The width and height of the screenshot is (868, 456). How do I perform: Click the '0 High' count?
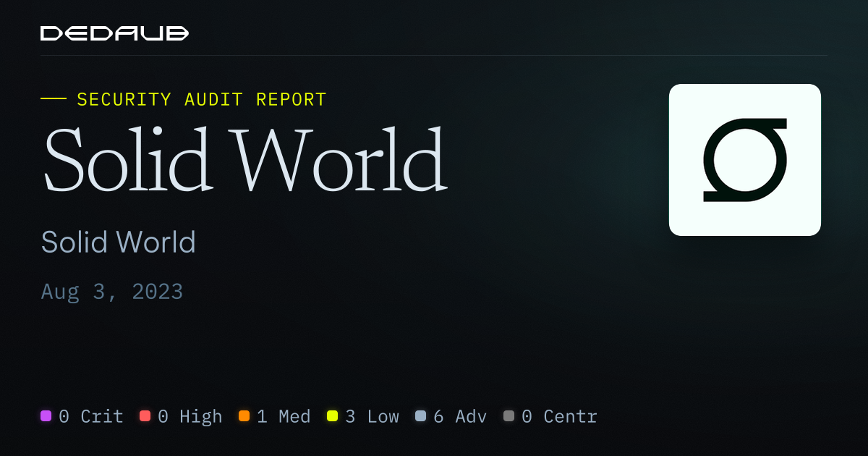[x=190, y=417]
